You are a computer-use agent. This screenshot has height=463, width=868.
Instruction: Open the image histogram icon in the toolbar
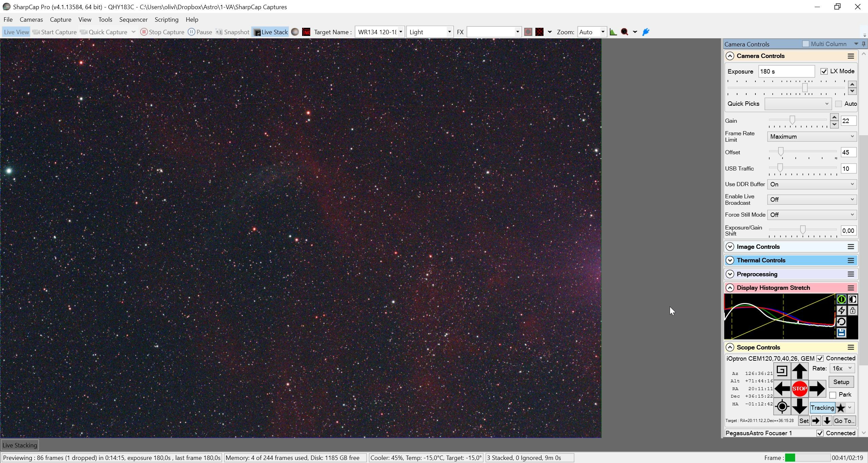coord(613,32)
